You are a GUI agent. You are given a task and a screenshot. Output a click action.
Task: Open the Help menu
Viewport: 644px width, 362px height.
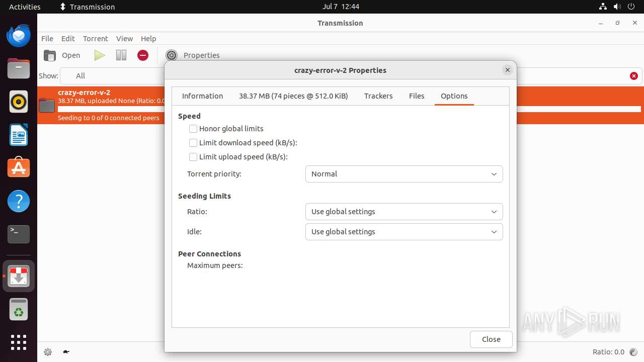[148, 39]
